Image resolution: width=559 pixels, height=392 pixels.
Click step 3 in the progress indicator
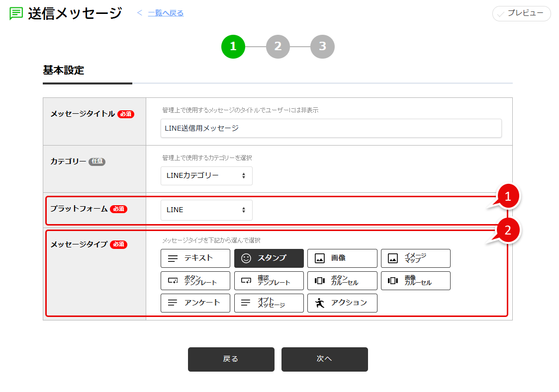(x=322, y=47)
